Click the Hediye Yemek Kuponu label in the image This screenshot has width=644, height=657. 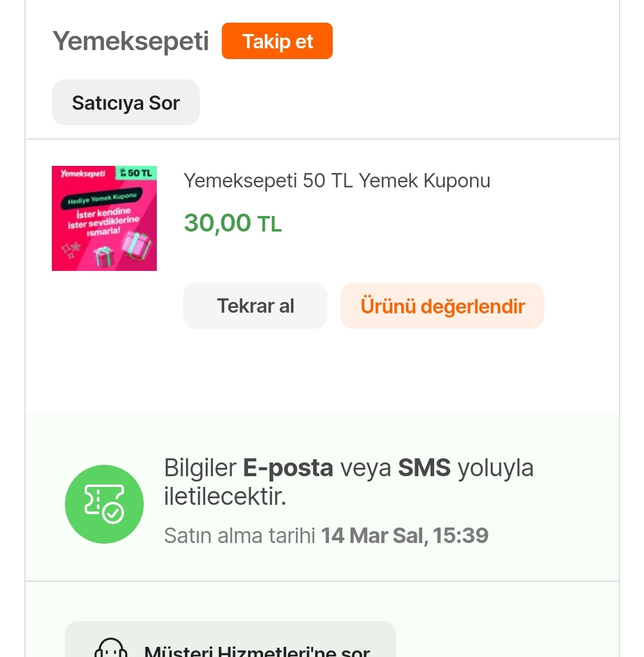click(x=103, y=198)
